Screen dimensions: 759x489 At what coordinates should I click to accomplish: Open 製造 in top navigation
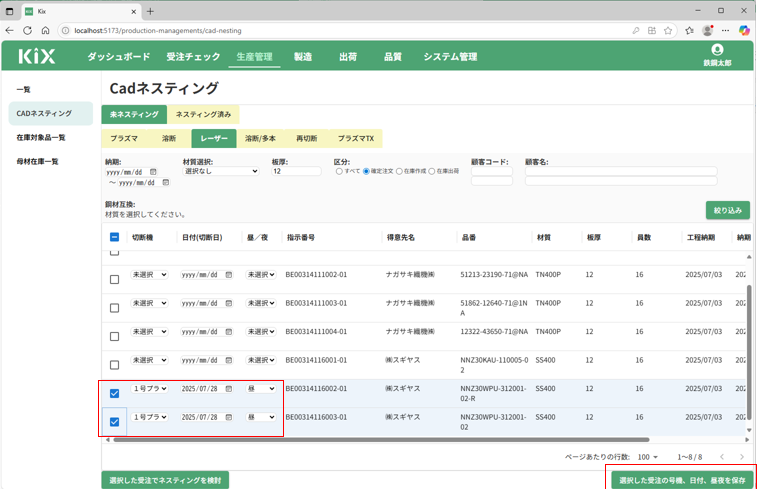pyautogui.click(x=303, y=57)
